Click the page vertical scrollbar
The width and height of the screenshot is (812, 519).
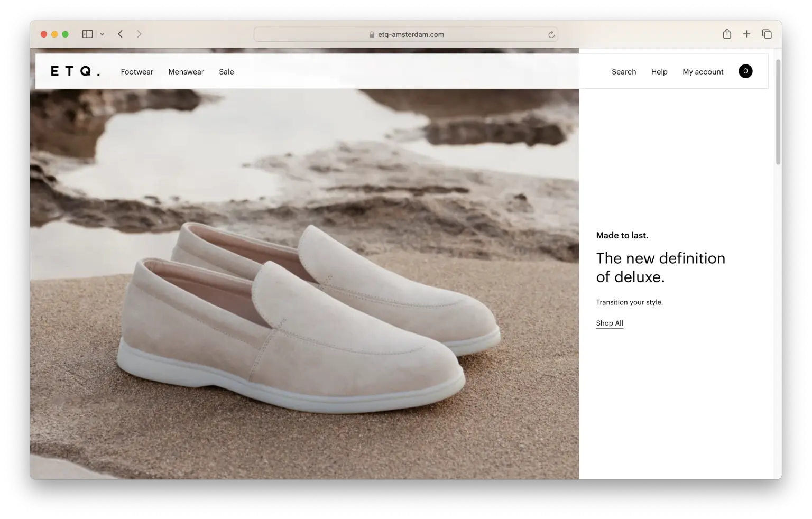click(778, 112)
